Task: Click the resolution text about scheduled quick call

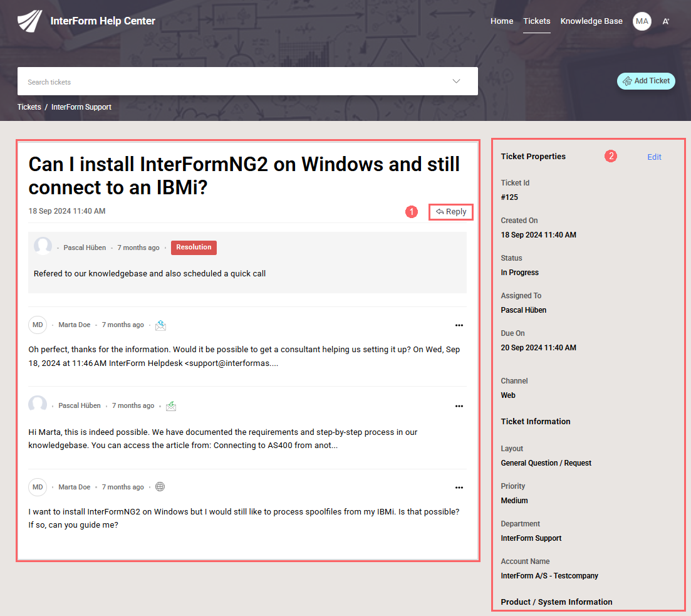Action: [150, 273]
